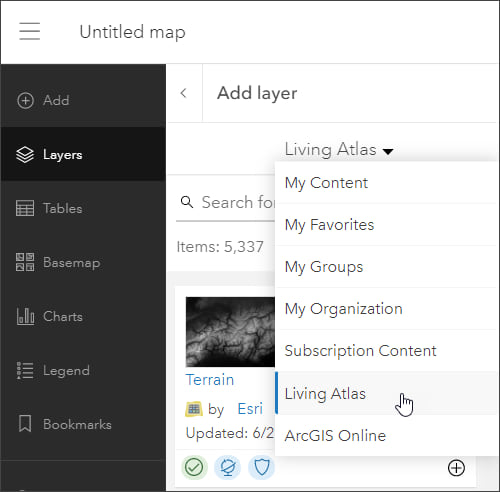
Task: Click the Untitled map title
Action: [x=132, y=32]
